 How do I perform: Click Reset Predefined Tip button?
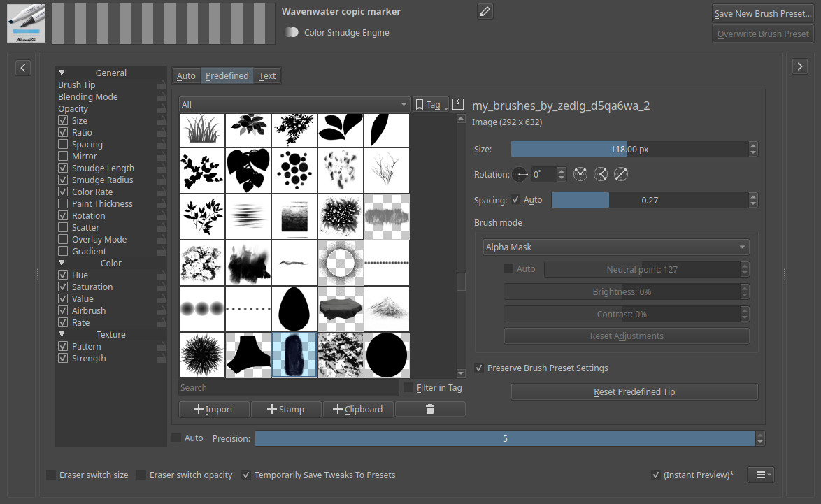(x=634, y=391)
